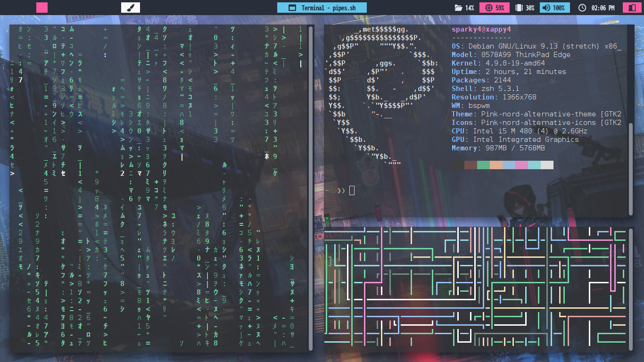
Task: Click the pink square launcher in top bar
Action: pyautogui.click(x=42, y=8)
